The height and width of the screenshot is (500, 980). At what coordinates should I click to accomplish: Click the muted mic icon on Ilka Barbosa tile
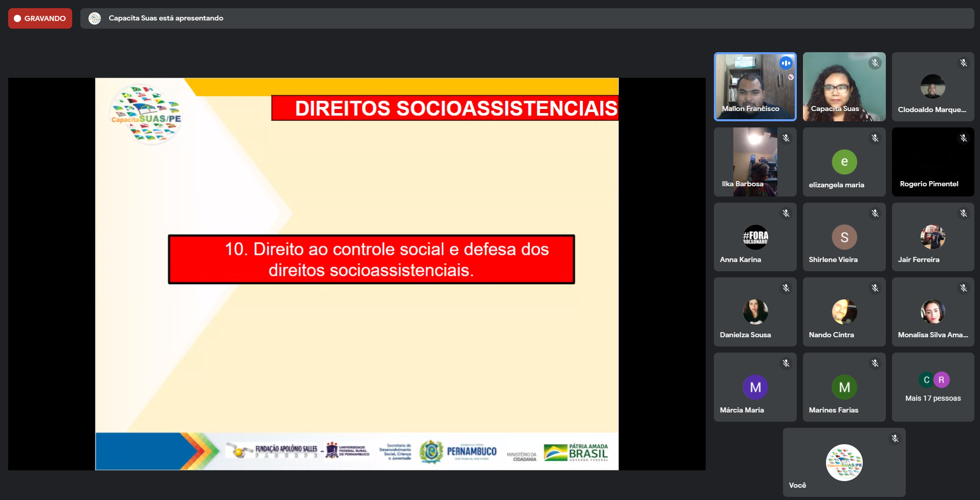[786, 138]
